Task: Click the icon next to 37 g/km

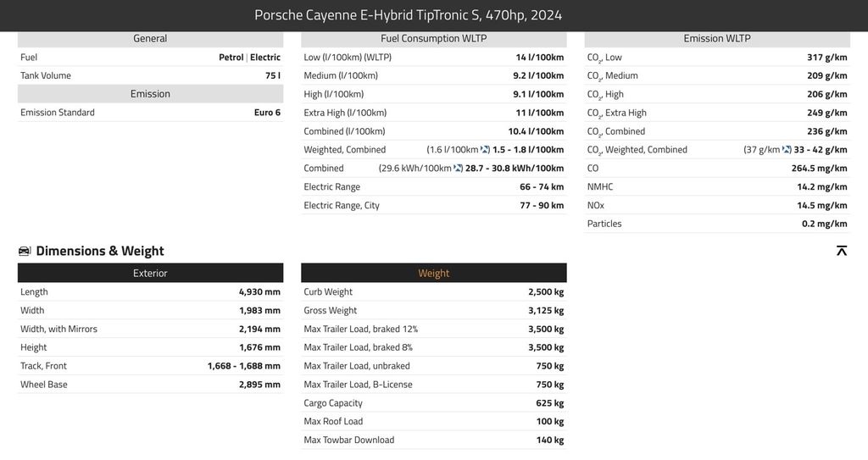Action: tap(787, 150)
